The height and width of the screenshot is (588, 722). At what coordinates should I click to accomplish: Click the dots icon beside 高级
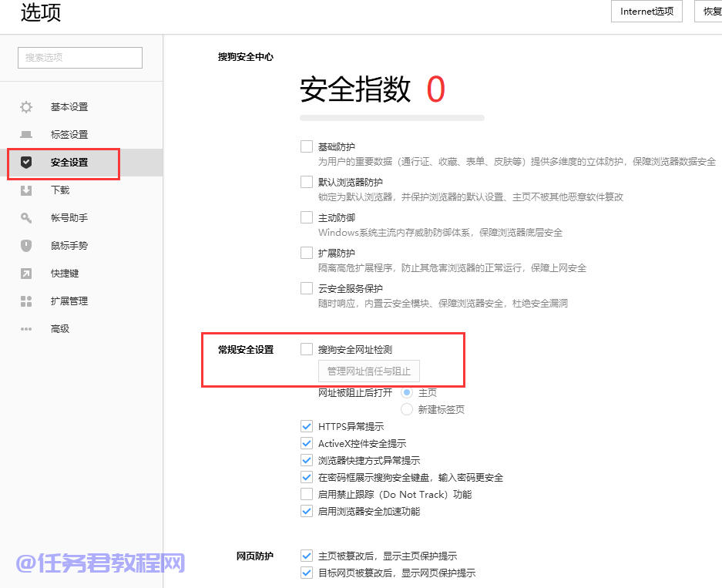26,329
